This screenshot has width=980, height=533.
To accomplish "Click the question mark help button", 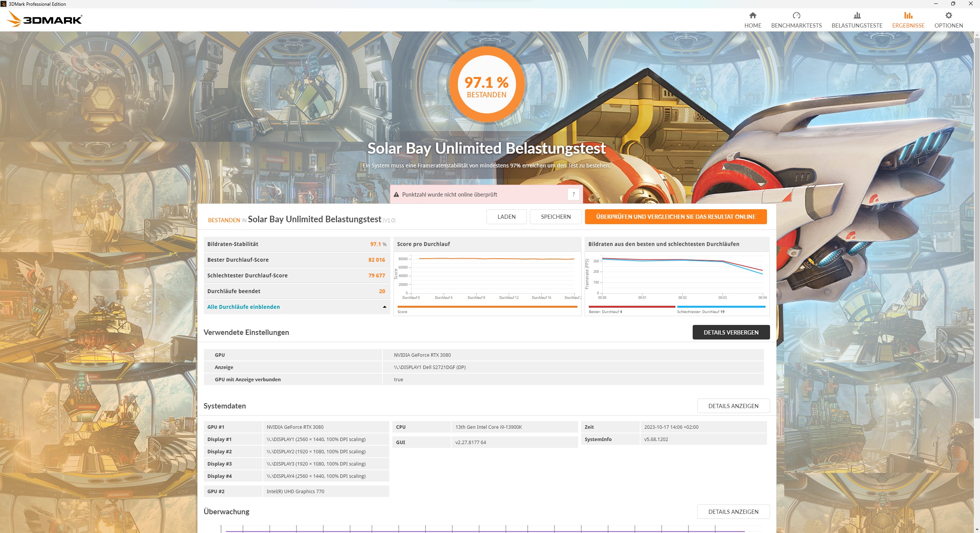I will pos(573,194).
